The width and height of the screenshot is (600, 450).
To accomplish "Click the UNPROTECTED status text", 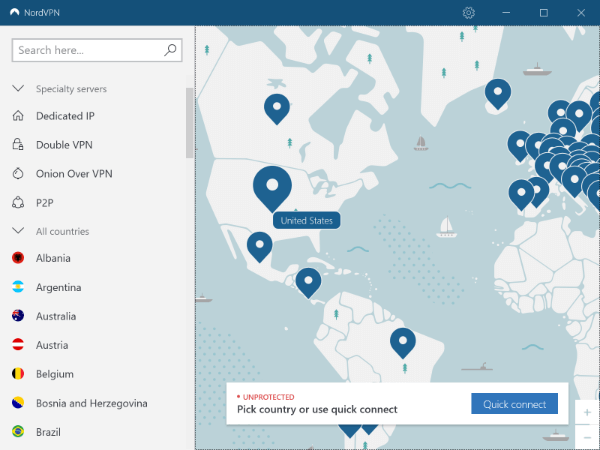I will pyautogui.click(x=268, y=397).
